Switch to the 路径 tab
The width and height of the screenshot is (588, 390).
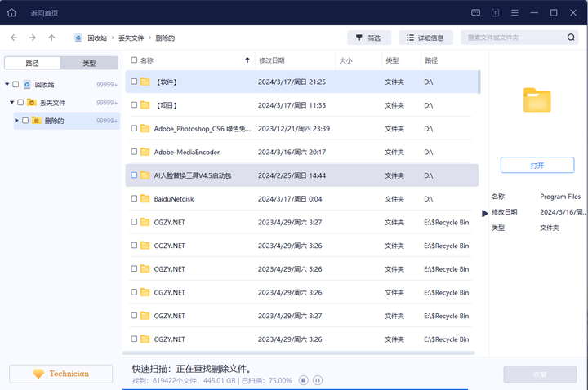point(32,63)
